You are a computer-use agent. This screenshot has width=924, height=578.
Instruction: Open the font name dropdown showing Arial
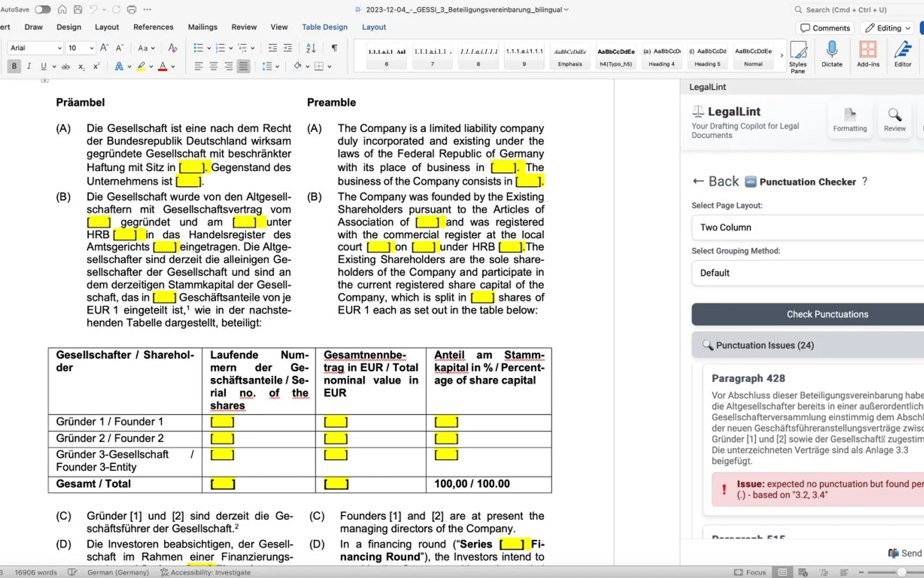click(35, 48)
